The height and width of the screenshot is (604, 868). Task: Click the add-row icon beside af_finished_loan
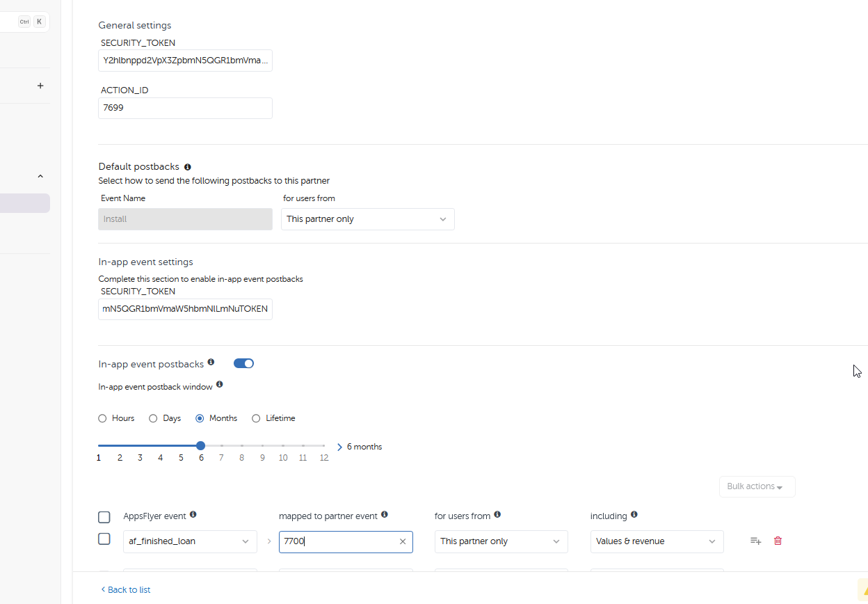point(755,541)
